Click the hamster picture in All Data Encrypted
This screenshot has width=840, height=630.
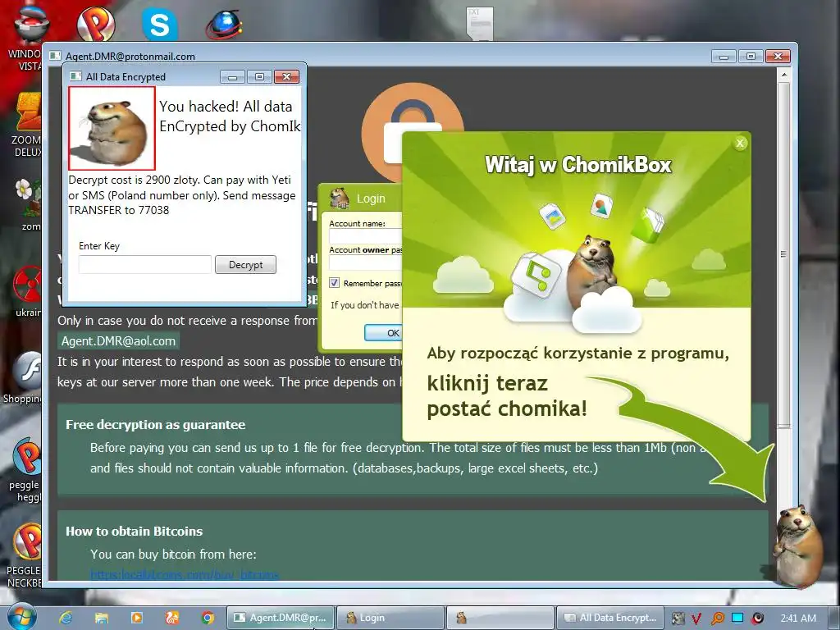[x=112, y=129]
